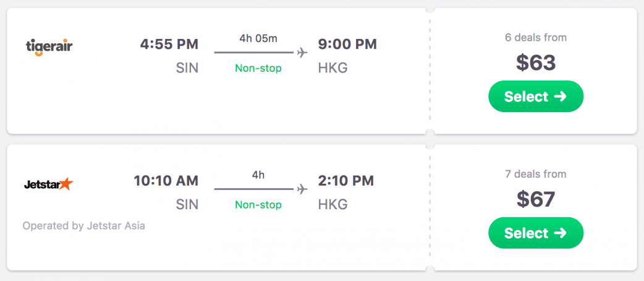Click the tigerair airline logo
The height and width of the screenshot is (281, 644).
[x=49, y=46]
